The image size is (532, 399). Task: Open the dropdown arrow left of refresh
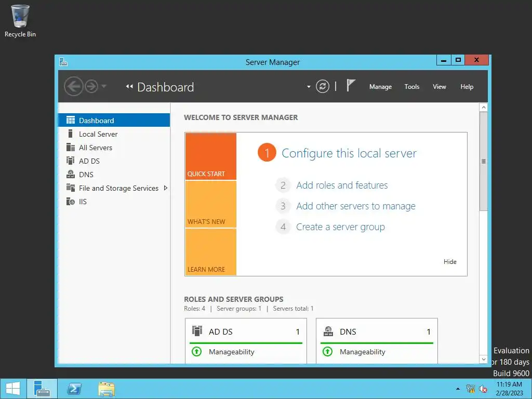309,87
